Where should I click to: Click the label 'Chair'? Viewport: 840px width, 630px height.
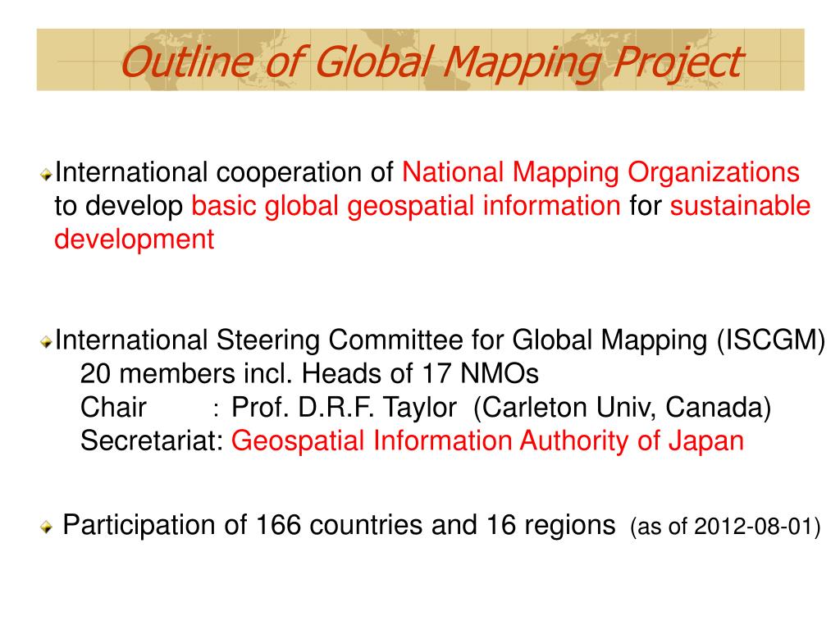click(x=113, y=408)
